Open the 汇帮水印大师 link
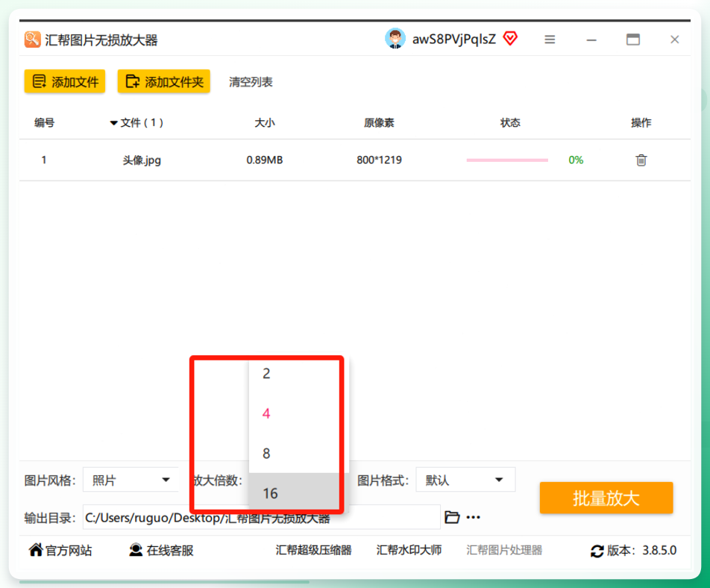Viewport: 710px width, 588px height. (x=409, y=550)
